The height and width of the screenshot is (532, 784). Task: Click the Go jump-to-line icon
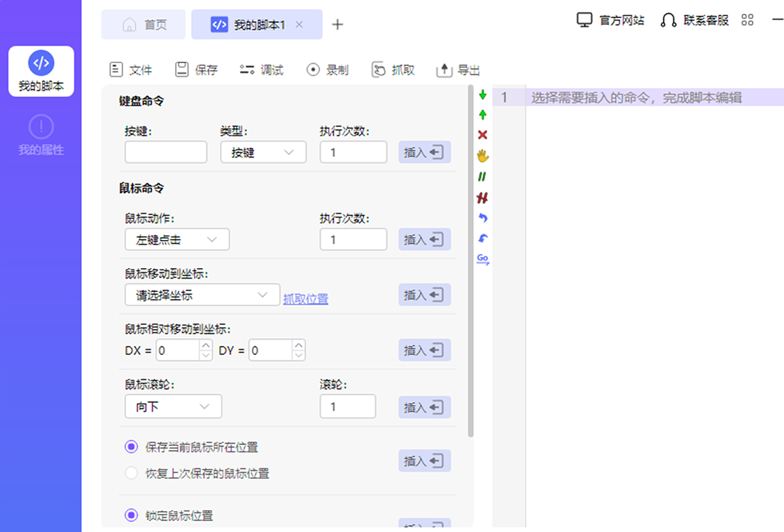(482, 259)
